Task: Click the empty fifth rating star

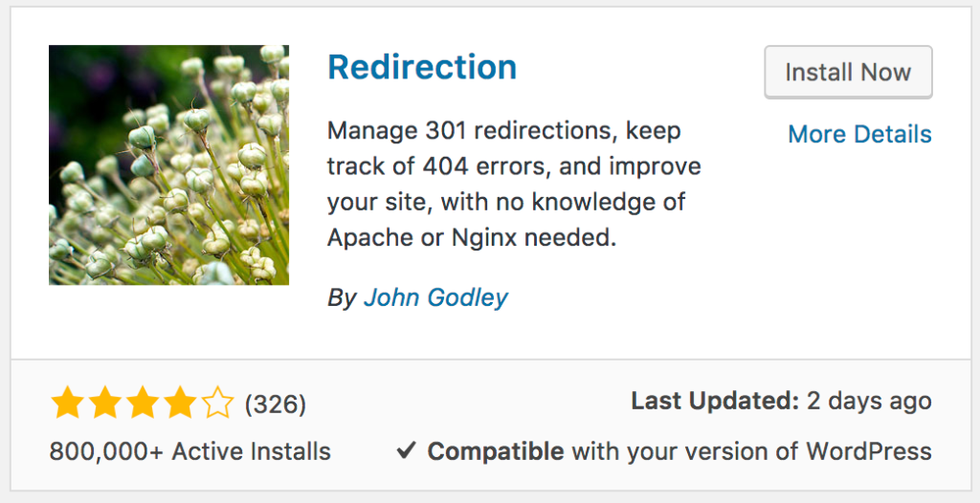Action: point(217,404)
